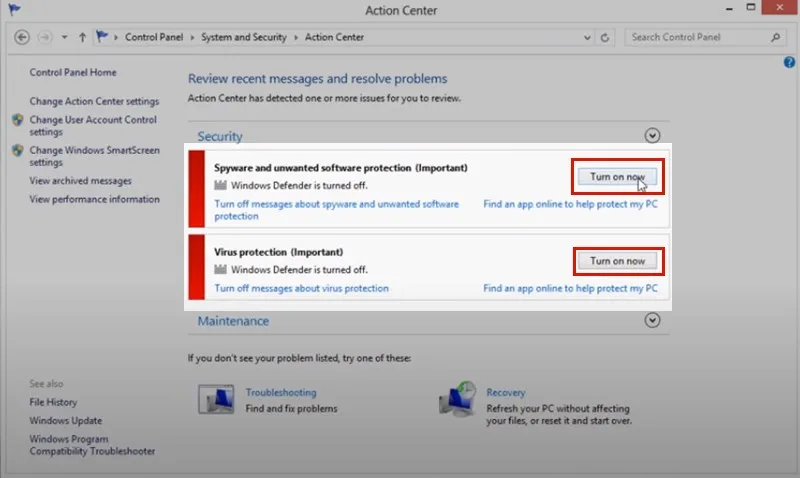Open Change Action Center settings

click(94, 101)
